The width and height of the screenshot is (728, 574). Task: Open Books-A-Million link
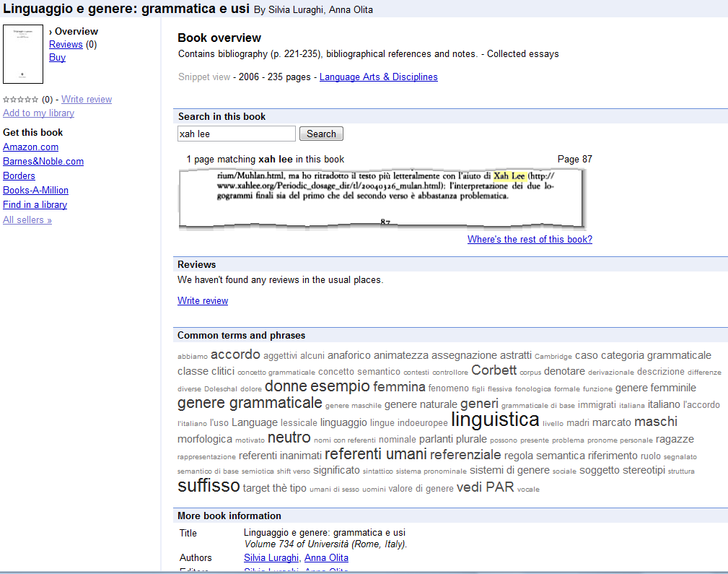[x=35, y=190]
